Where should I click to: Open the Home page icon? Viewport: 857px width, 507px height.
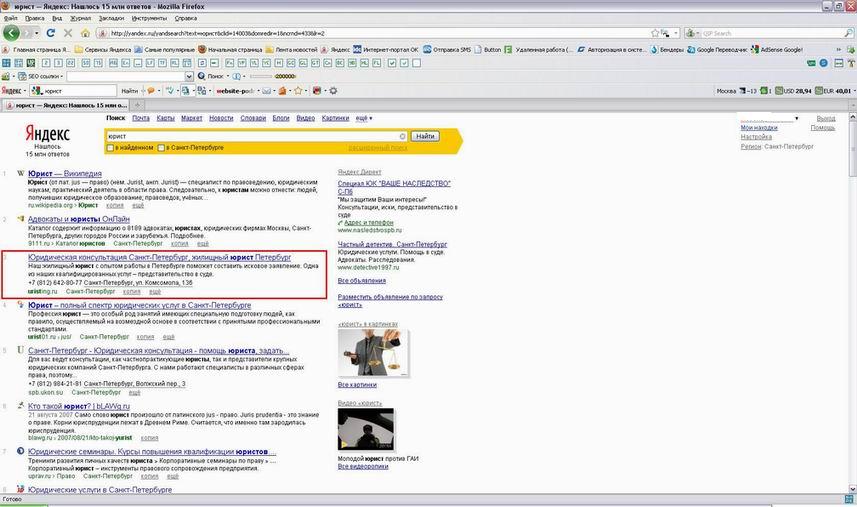[85, 33]
